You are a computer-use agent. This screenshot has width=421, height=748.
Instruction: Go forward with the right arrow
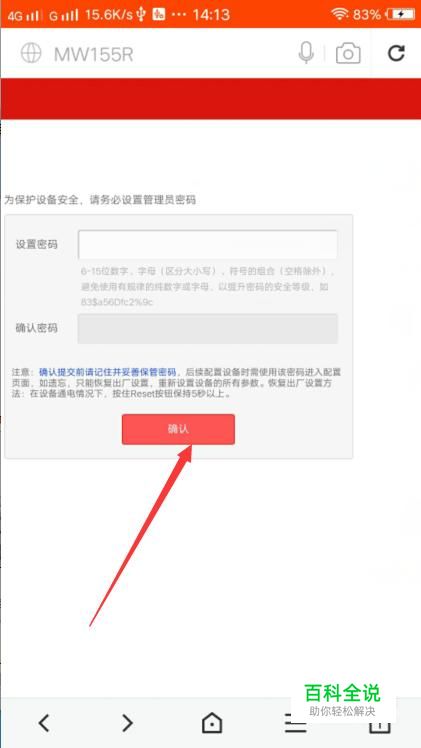coord(127,723)
